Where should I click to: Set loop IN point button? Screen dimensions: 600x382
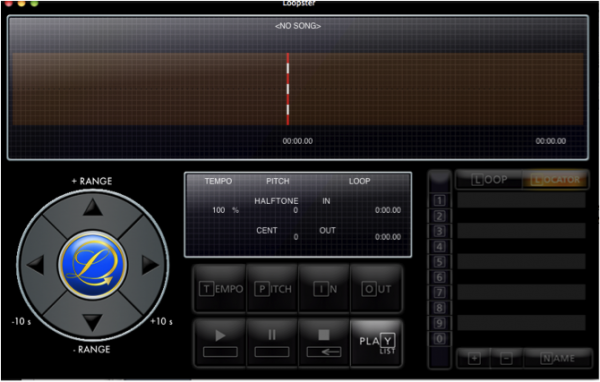click(x=324, y=288)
